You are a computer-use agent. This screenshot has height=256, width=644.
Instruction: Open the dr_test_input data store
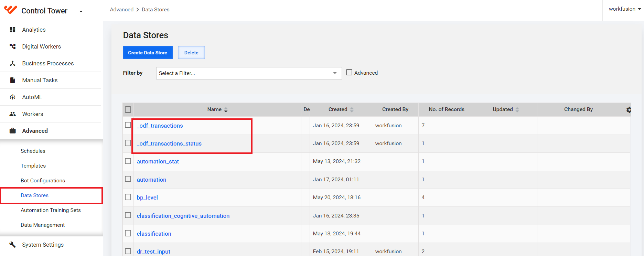pyautogui.click(x=153, y=252)
